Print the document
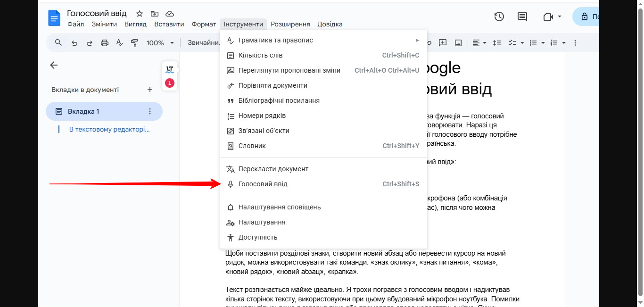 coord(105,43)
